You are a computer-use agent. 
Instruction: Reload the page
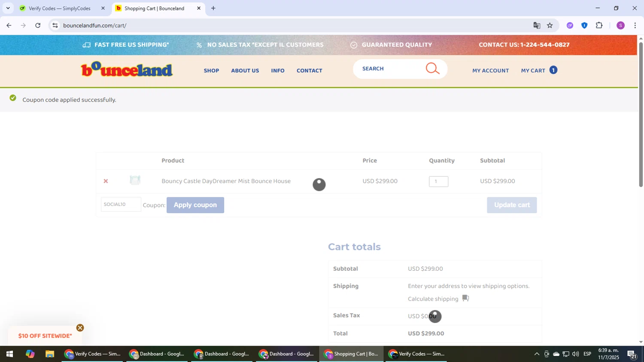[x=38, y=25]
